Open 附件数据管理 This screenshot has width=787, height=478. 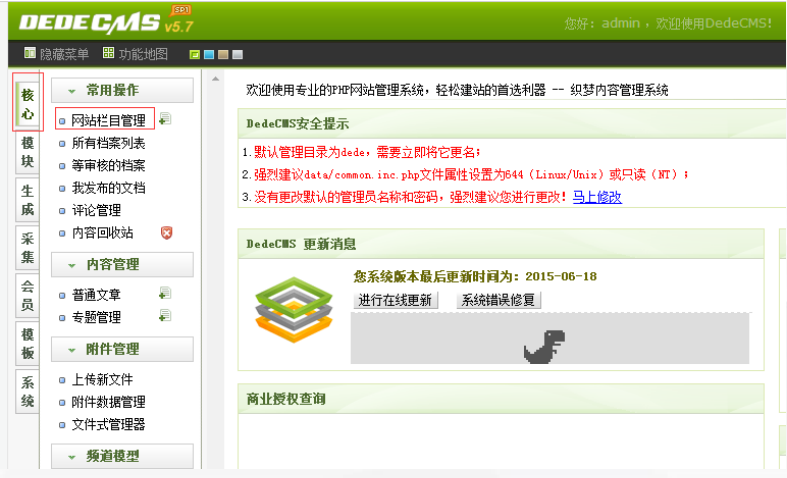108,402
